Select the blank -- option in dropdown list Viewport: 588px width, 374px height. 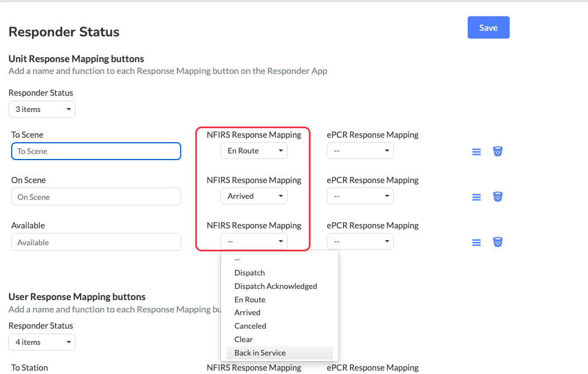[x=279, y=259]
